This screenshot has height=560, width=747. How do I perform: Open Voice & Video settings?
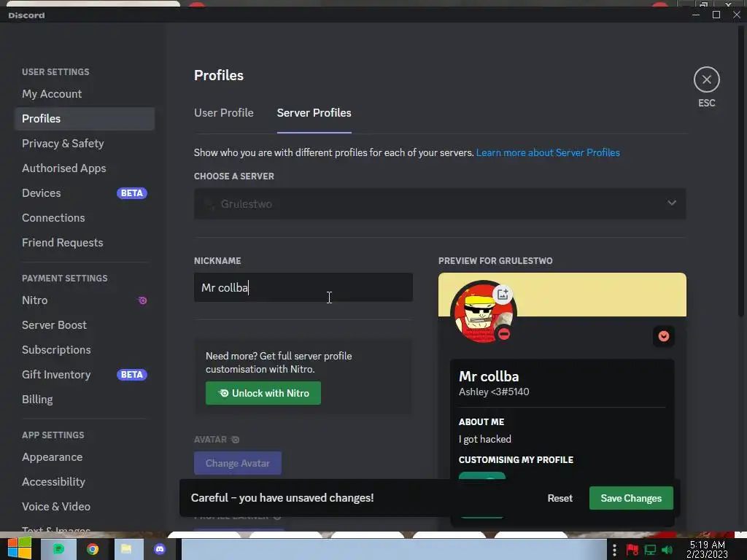tap(85, 507)
